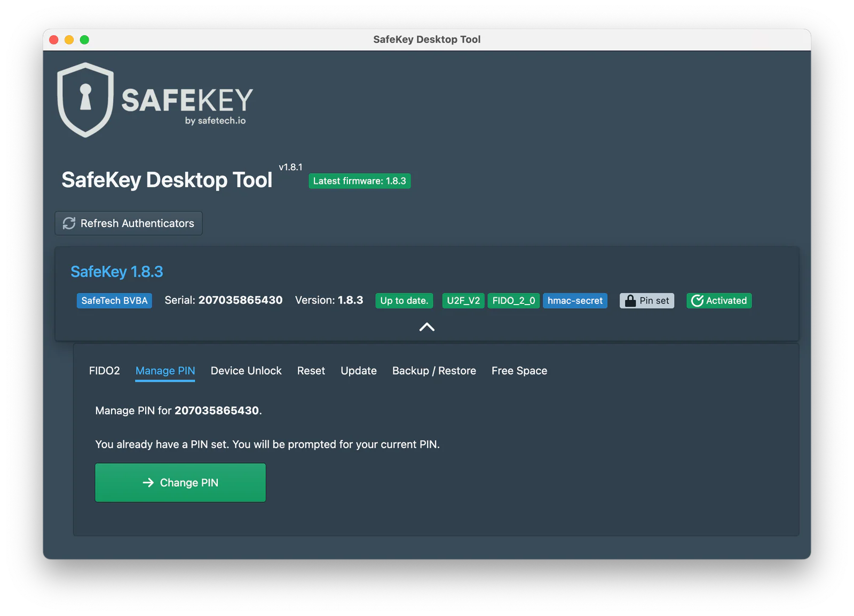Screen dimensions: 854x616
Task: Select the Manage PIN tab
Action: click(x=165, y=371)
